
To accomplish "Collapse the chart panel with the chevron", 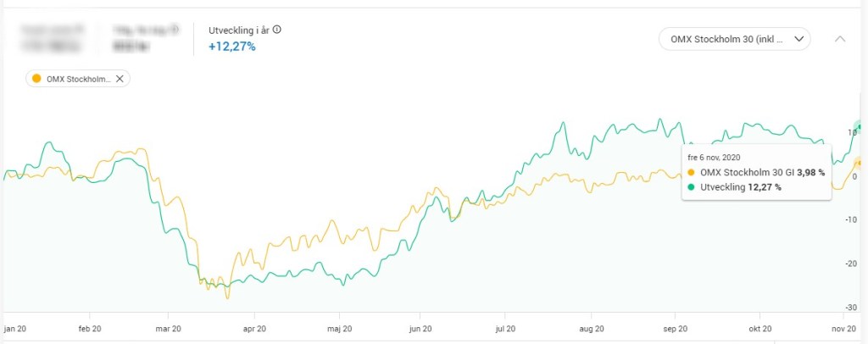I will click(840, 39).
